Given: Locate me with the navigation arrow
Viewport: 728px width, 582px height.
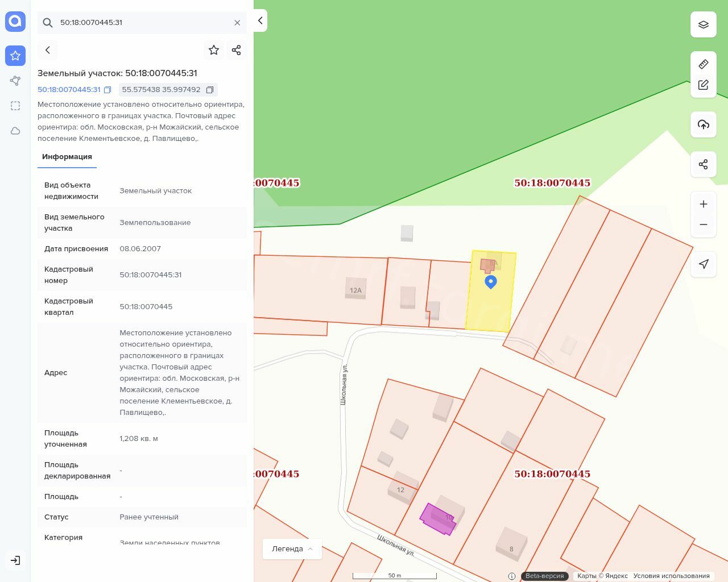Looking at the screenshot, I should [704, 264].
